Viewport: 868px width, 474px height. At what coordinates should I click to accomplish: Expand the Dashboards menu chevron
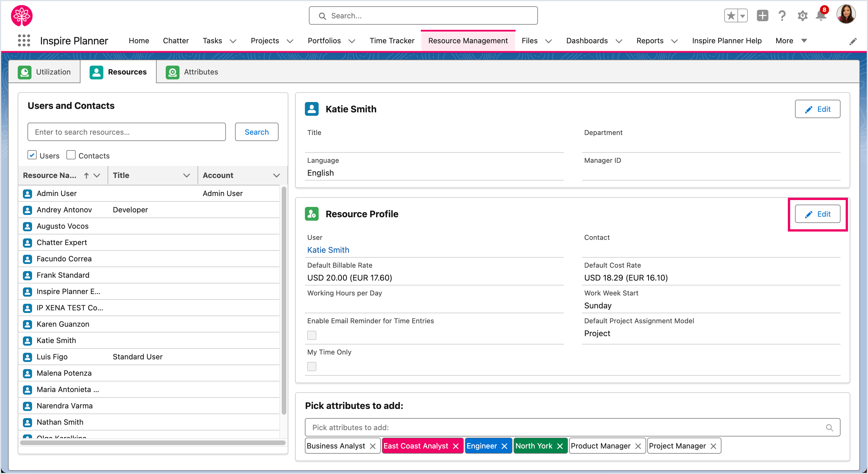point(619,41)
